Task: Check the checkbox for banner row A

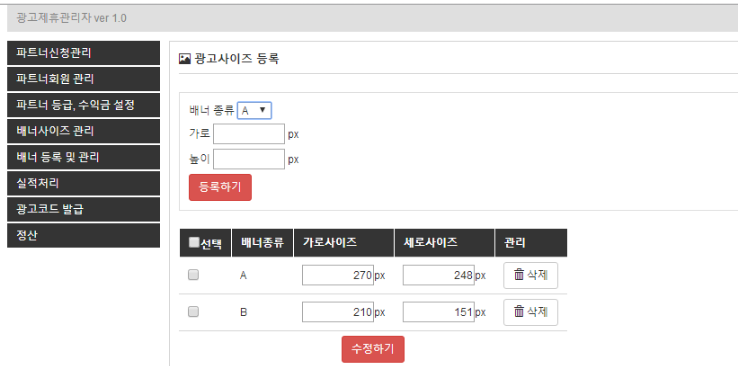Action: tap(193, 275)
